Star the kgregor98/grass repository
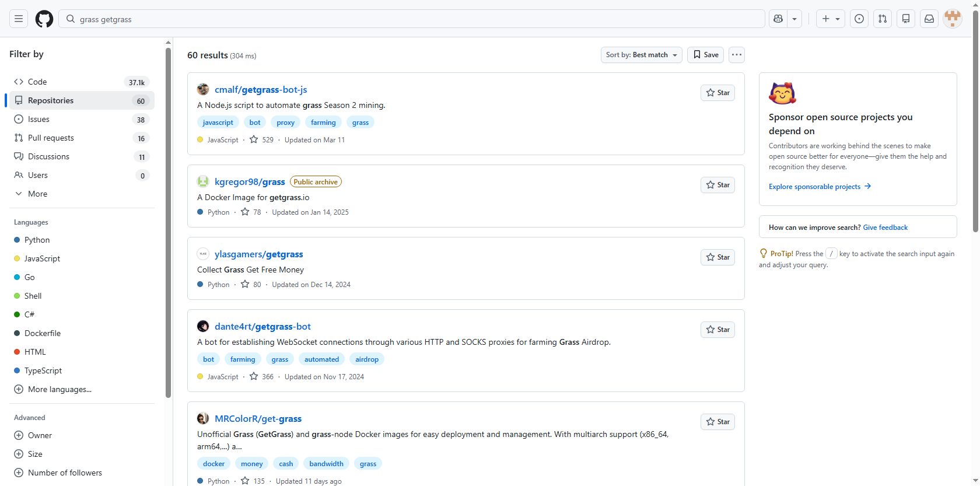Screen dimensions: 980x486 coord(717,185)
